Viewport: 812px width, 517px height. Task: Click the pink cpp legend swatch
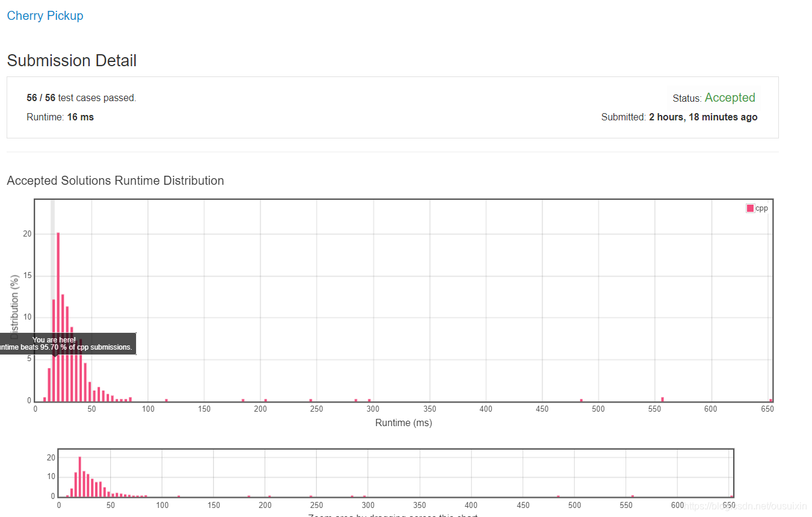click(750, 208)
